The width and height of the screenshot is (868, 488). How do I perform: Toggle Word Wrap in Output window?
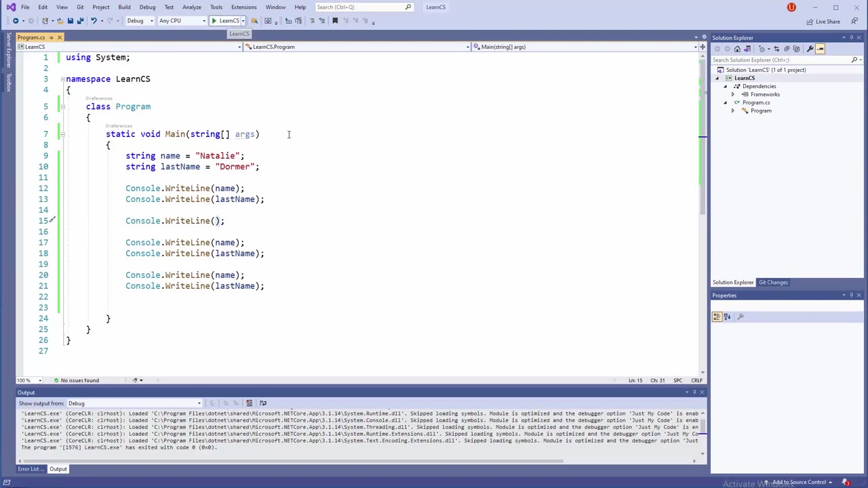click(x=263, y=403)
